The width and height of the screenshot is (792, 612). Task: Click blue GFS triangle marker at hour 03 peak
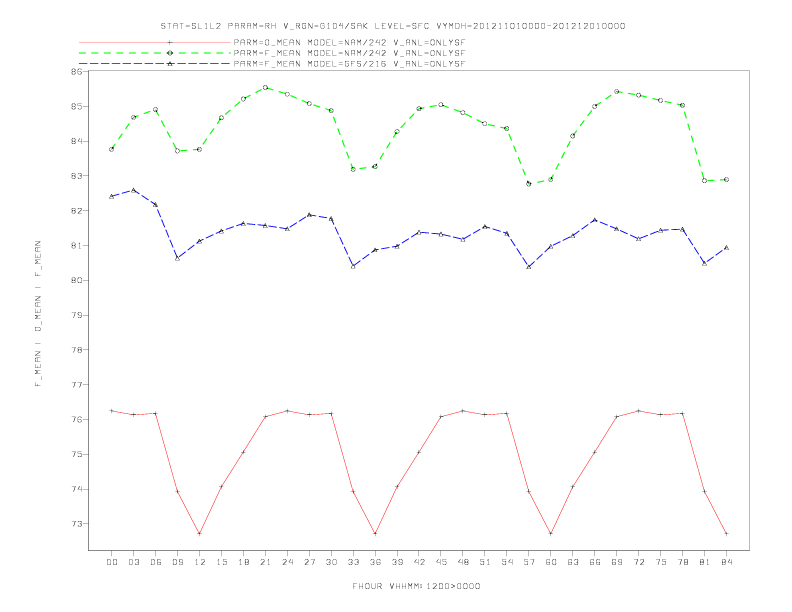coord(134,190)
